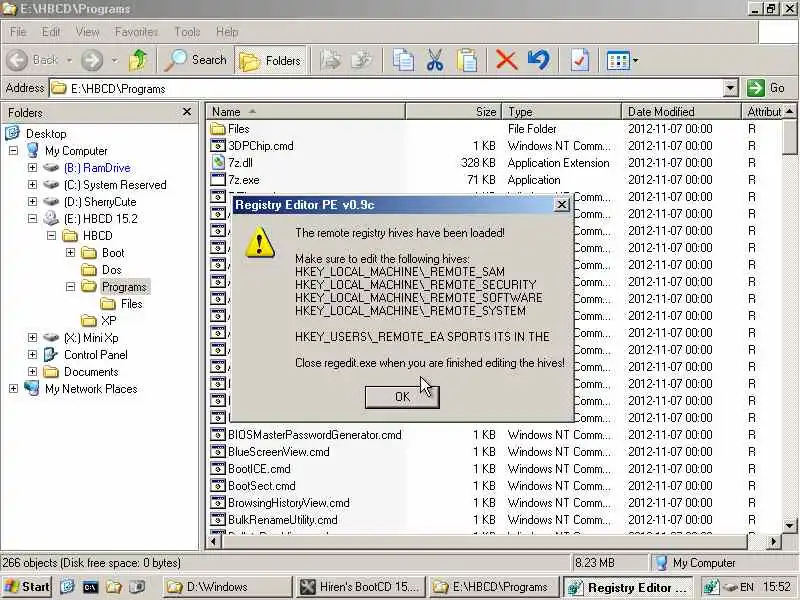Click the blue Undo arrow icon
This screenshot has height=600, width=800.
click(539, 60)
